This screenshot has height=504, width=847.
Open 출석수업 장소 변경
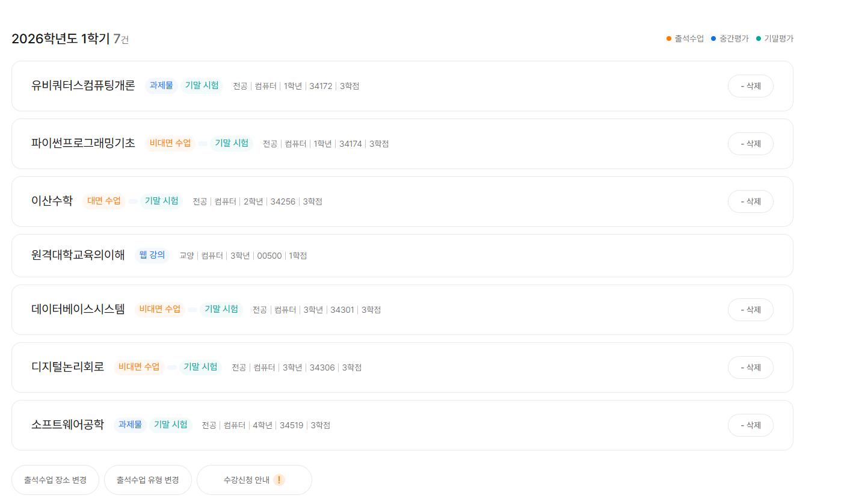(55, 480)
